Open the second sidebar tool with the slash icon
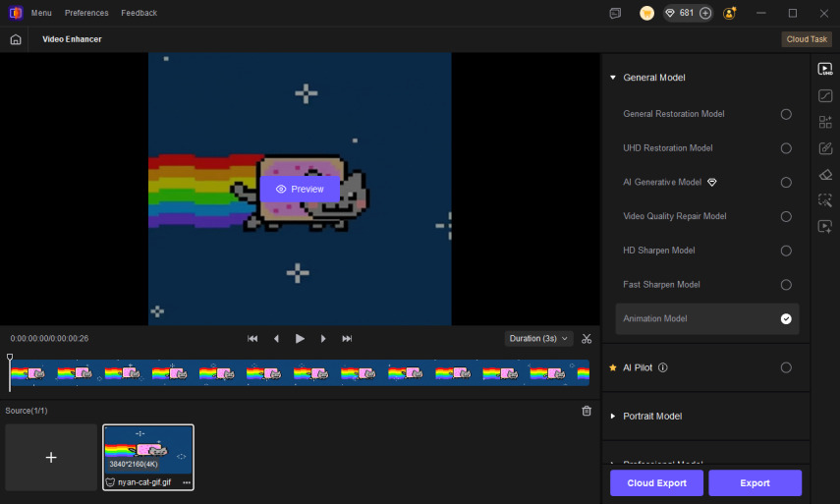840x504 pixels. click(825, 95)
